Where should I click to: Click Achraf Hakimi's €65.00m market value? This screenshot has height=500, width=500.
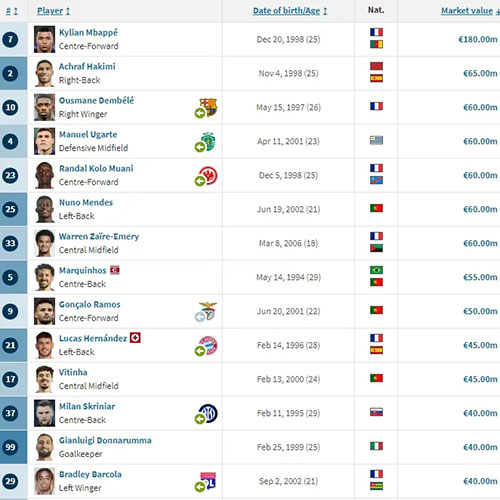click(x=480, y=73)
